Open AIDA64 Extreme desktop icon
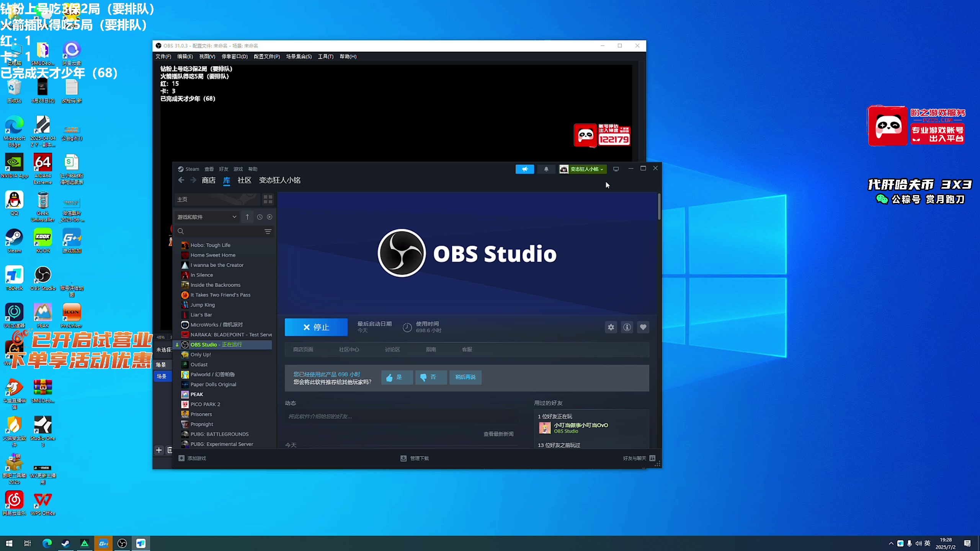This screenshot has height=551, width=980. [x=43, y=169]
